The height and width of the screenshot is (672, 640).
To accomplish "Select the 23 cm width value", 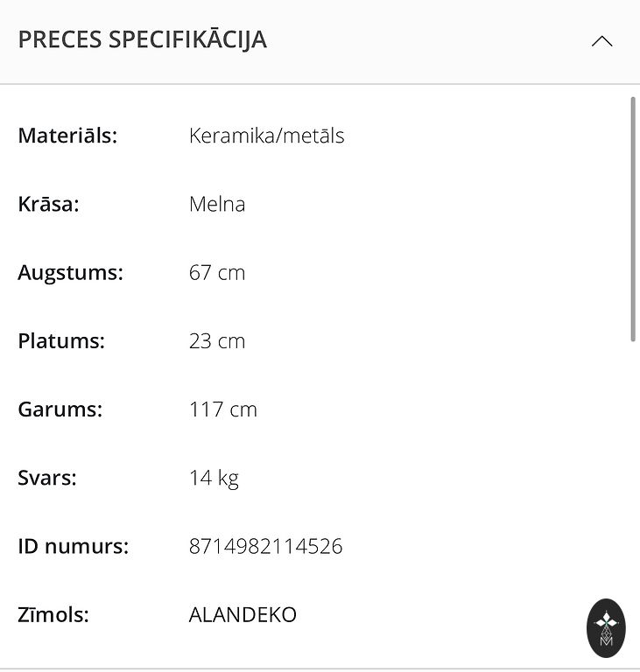I will [x=217, y=340].
